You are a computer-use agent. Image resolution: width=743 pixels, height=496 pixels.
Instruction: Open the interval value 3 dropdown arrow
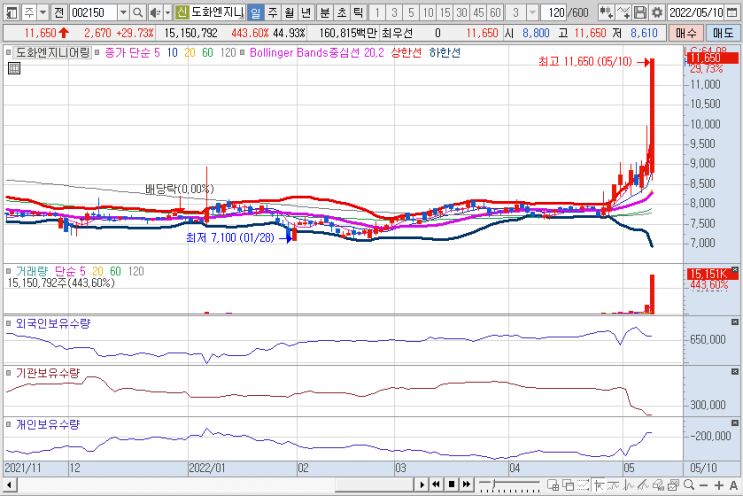(533, 13)
